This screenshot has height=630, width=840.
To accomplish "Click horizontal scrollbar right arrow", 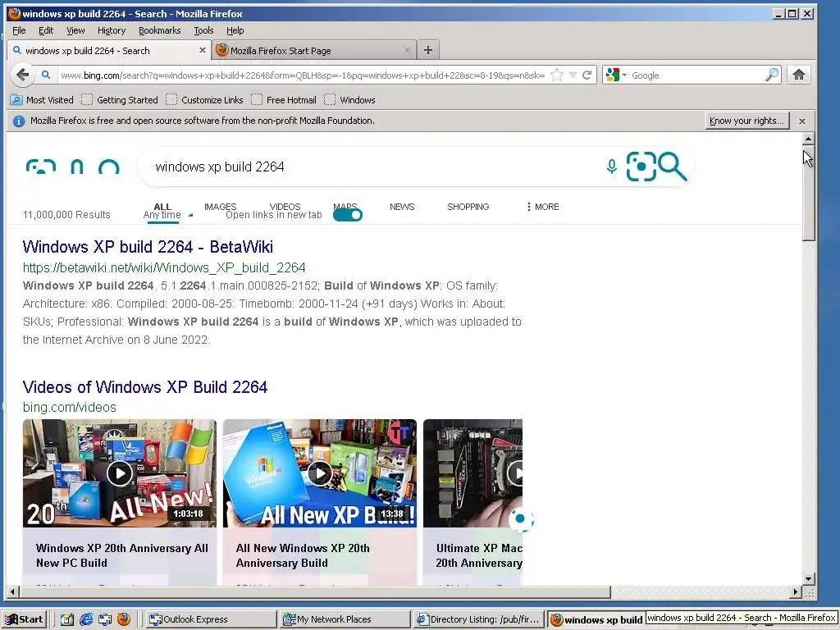I will [x=796, y=592].
